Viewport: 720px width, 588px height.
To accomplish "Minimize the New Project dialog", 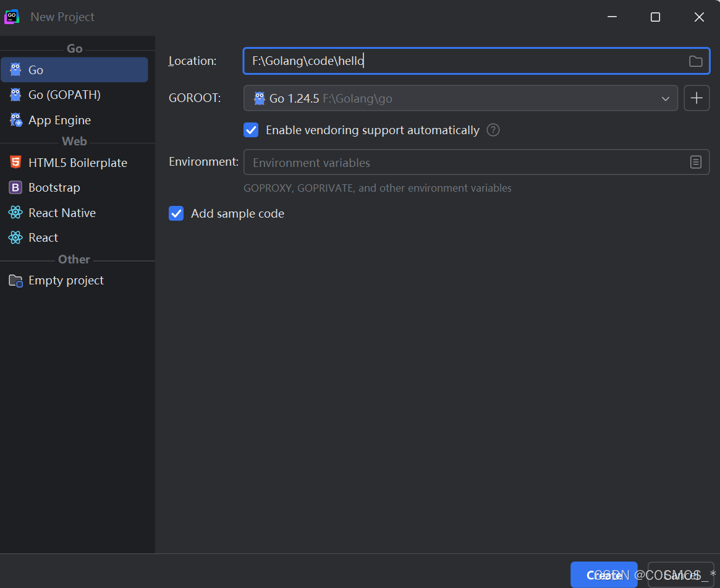I will point(612,17).
